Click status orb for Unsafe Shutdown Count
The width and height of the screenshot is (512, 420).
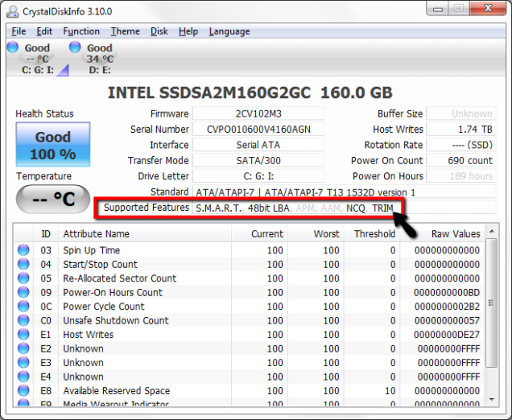[23, 320]
